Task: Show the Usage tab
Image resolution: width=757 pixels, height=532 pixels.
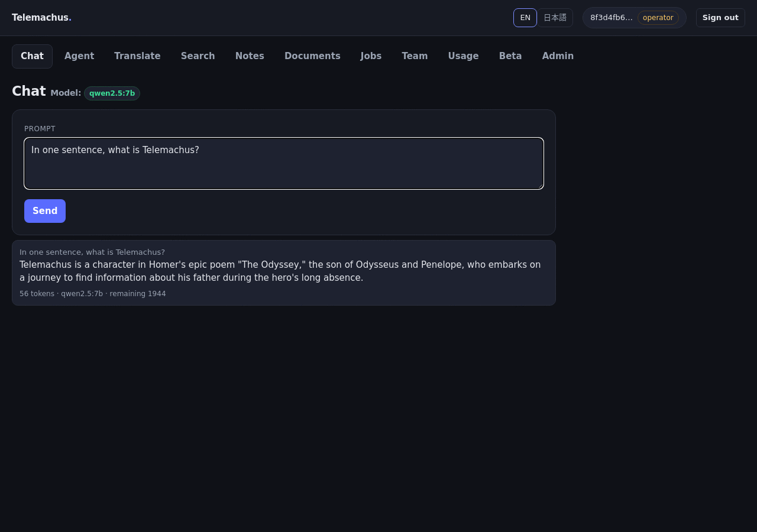Action: (x=463, y=56)
